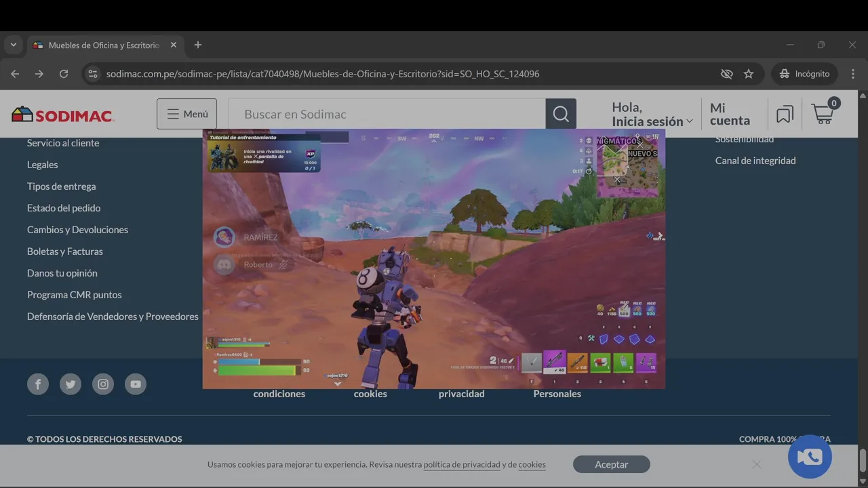Select the purple rifle in hotbar slot 1

555,362
